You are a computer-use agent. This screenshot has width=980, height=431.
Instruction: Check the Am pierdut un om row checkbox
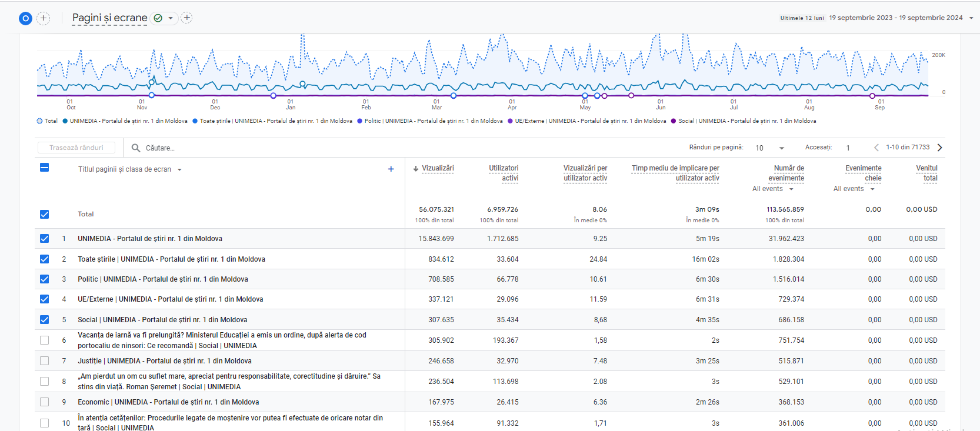click(x=44, y=382)
